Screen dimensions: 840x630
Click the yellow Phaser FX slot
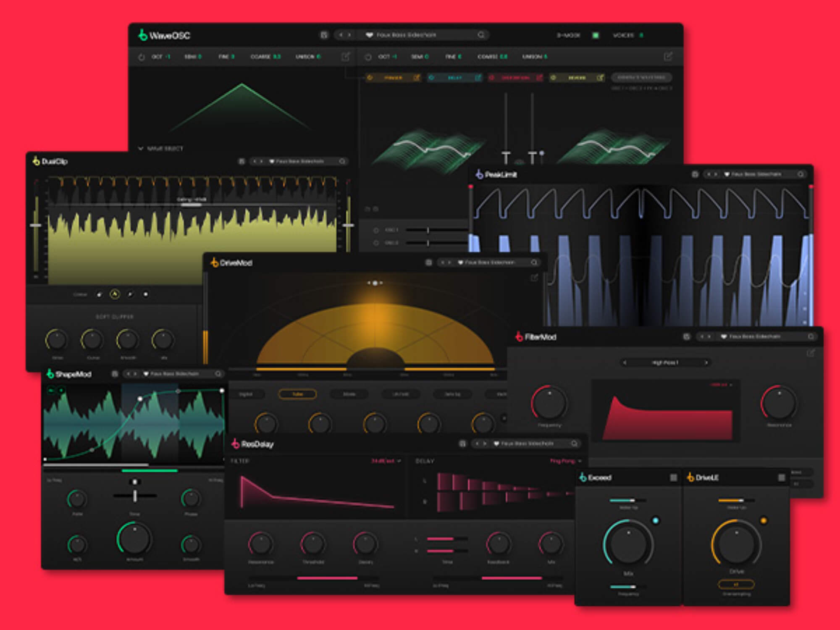coord(393,78)
